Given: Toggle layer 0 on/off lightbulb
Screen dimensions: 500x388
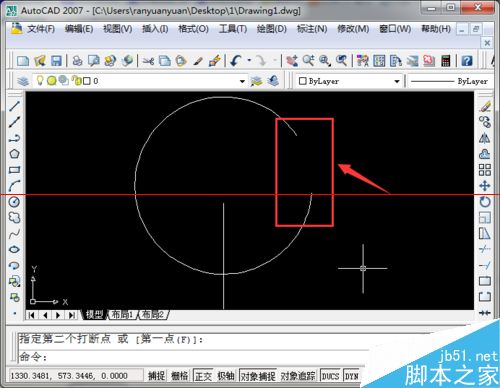Looking at the screenshot, I should pyautogui.click(x=40, y=80).
